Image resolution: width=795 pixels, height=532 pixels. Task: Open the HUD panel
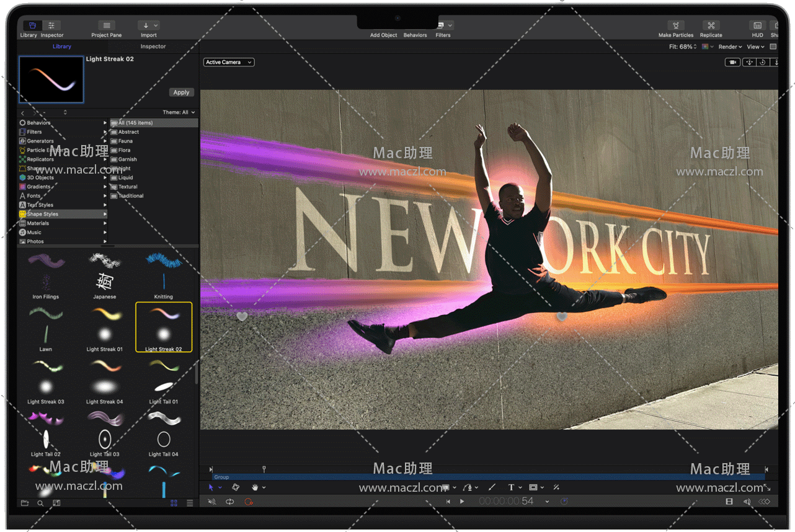pyautogui.click(x=757, y=25)
